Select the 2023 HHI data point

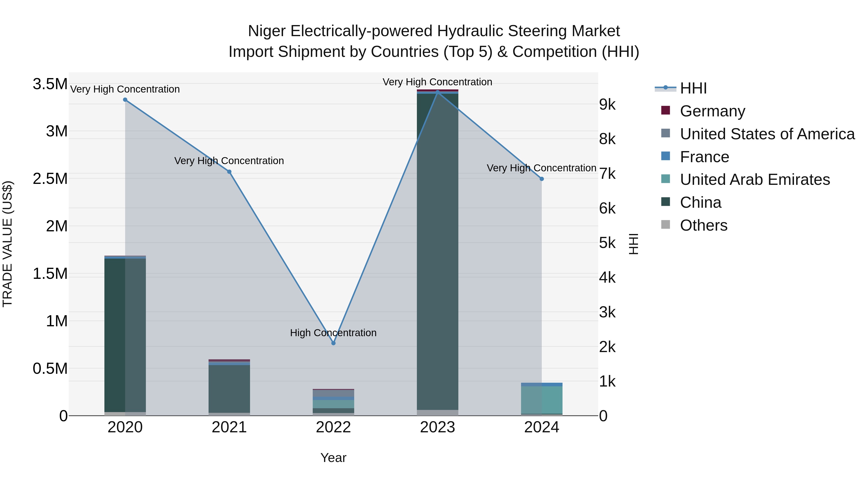437,92
